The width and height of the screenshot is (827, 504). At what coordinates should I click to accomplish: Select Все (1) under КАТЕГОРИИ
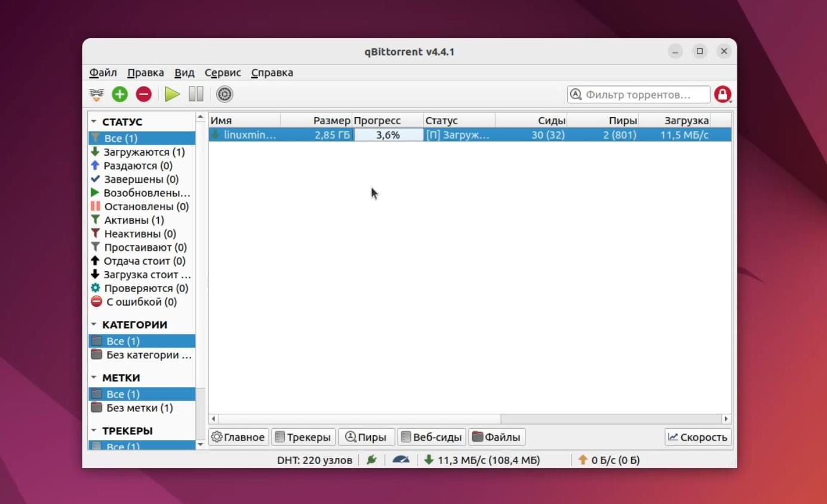[x=142, y=341]
